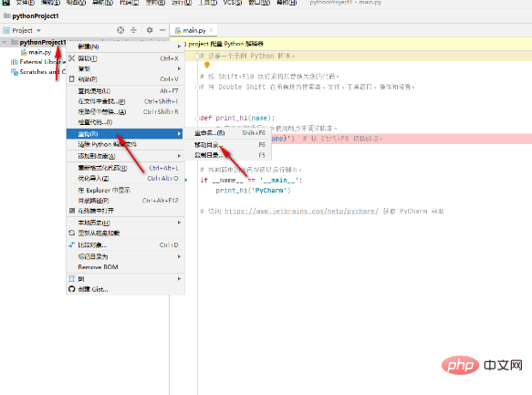Open Project panel settings gear
Viewport: 532px width, 395px height.
[x=150, y=30]
